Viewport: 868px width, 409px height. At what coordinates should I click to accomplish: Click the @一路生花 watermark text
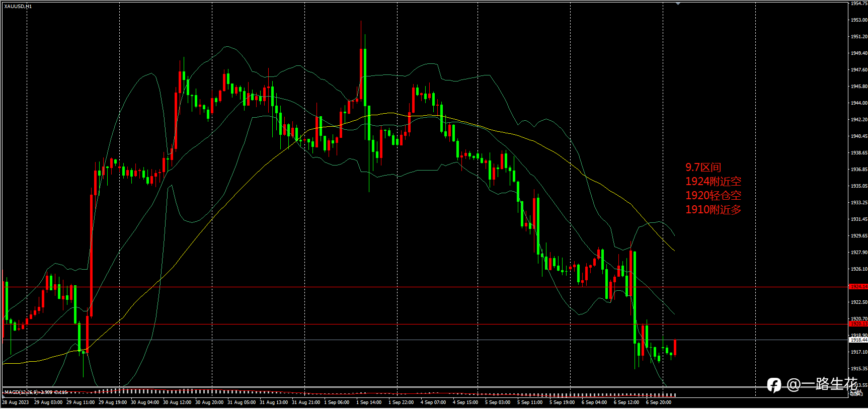pyautogui.click(x=822, y=385)
